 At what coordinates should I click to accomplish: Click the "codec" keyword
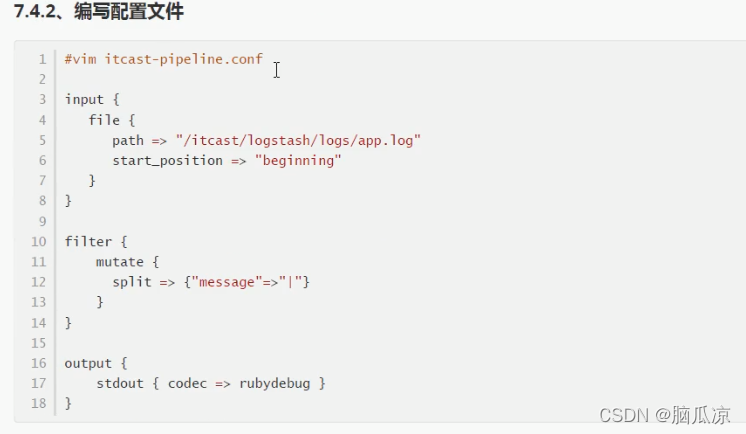[x=187, y=383]
